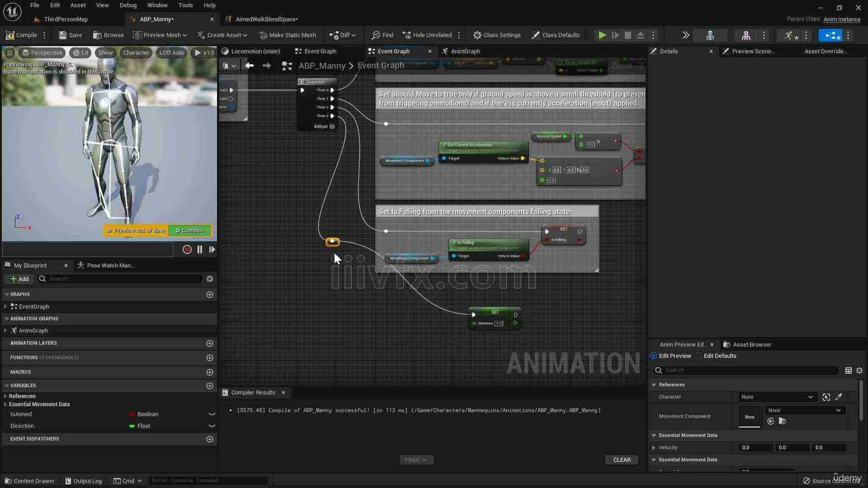Open the LOD Auto menu
Image resolution: width=868 pixels, height=488 pixels.
(171, 53)
